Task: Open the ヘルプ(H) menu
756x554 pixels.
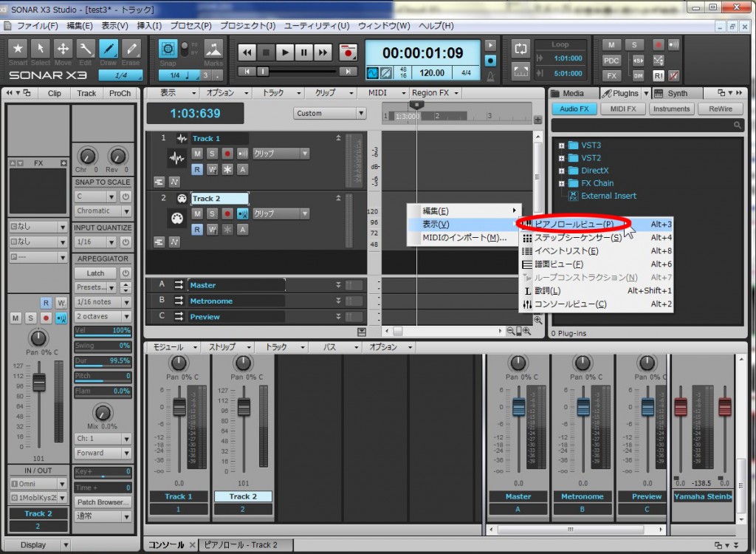Action: (x=436, y=26)
